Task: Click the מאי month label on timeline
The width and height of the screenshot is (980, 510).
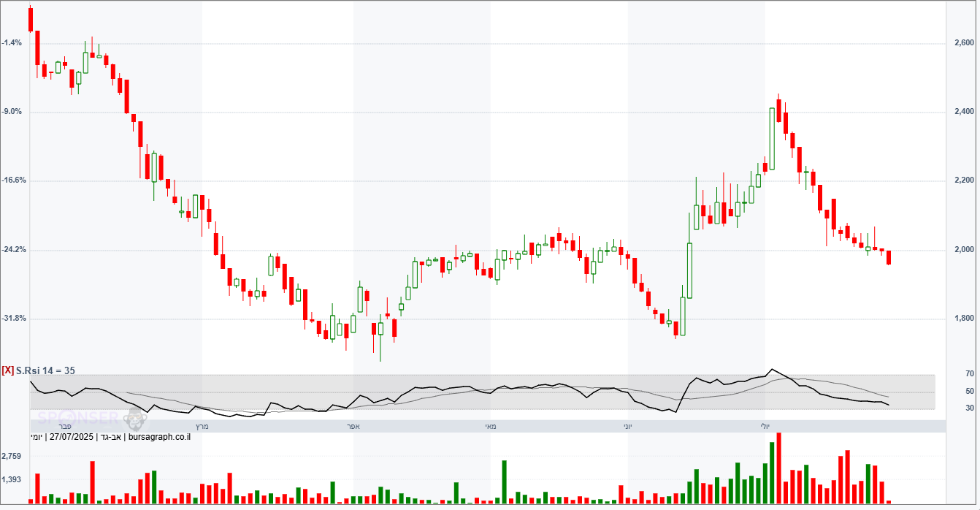Action: tap(491, 425)
